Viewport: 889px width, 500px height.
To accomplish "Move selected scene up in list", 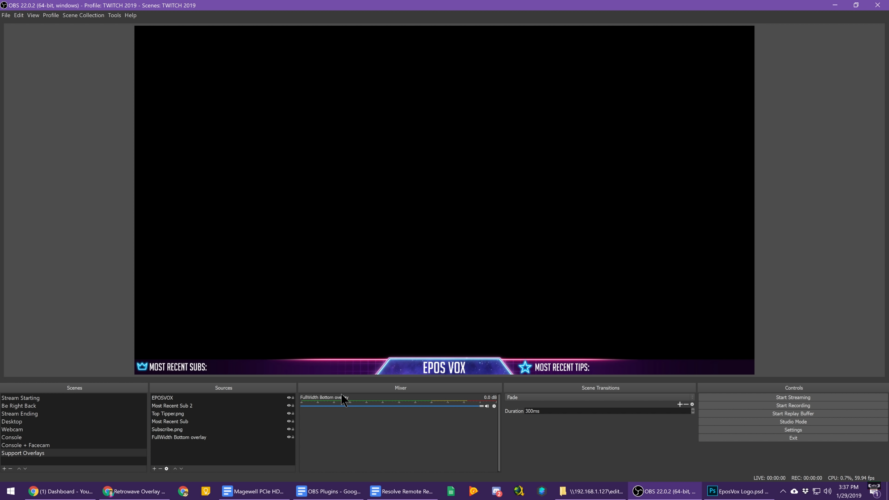I will click(x=19, y=469).
